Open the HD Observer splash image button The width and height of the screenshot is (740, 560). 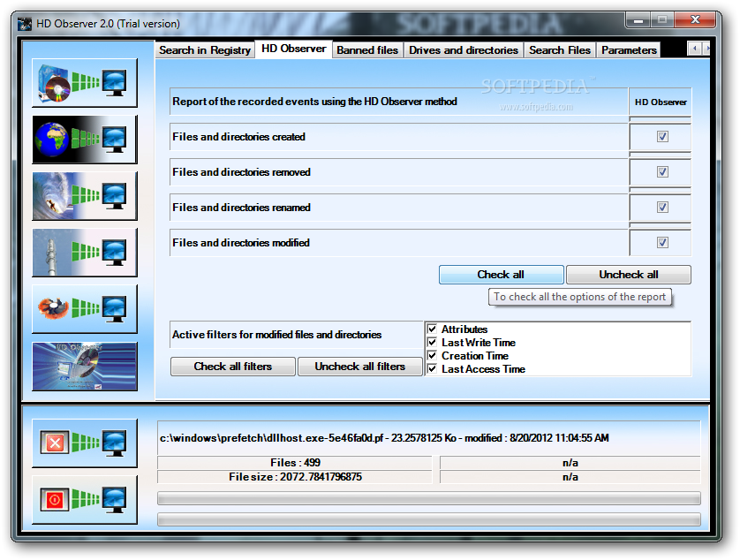[x=85, y=367]
